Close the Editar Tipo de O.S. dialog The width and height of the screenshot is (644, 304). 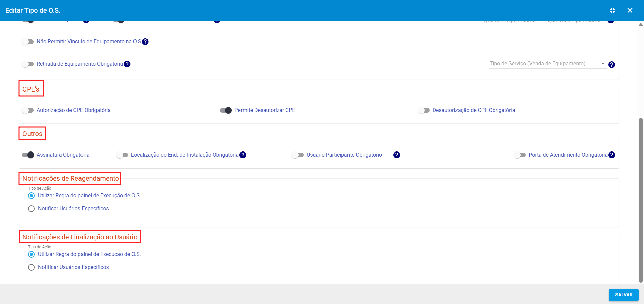630,10
